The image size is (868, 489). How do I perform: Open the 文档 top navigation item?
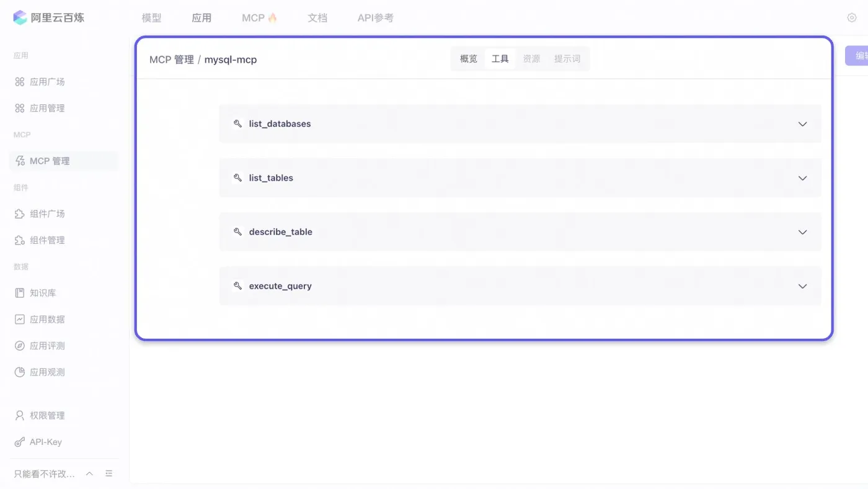click(317, 18)
